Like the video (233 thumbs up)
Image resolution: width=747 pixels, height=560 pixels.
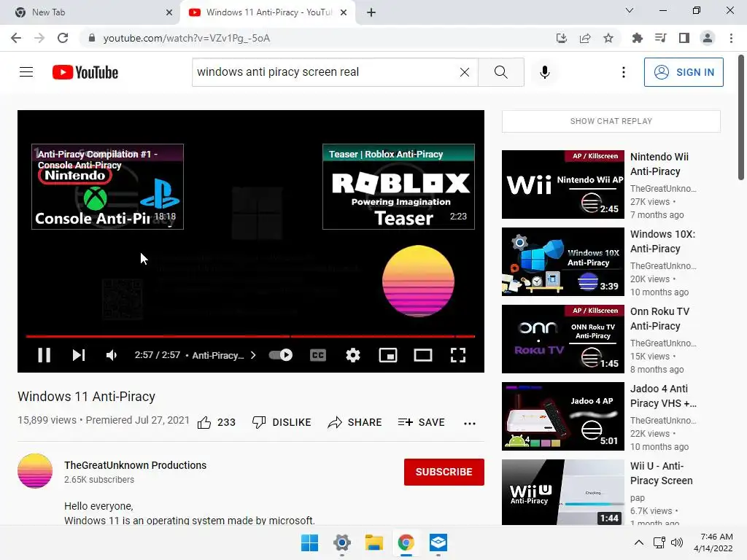(x=216, y=422)
